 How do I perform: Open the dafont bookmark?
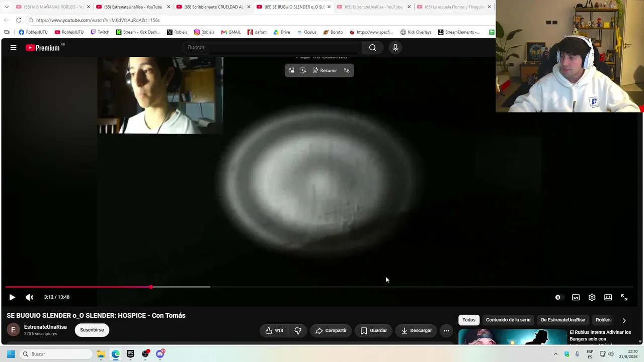257,32
